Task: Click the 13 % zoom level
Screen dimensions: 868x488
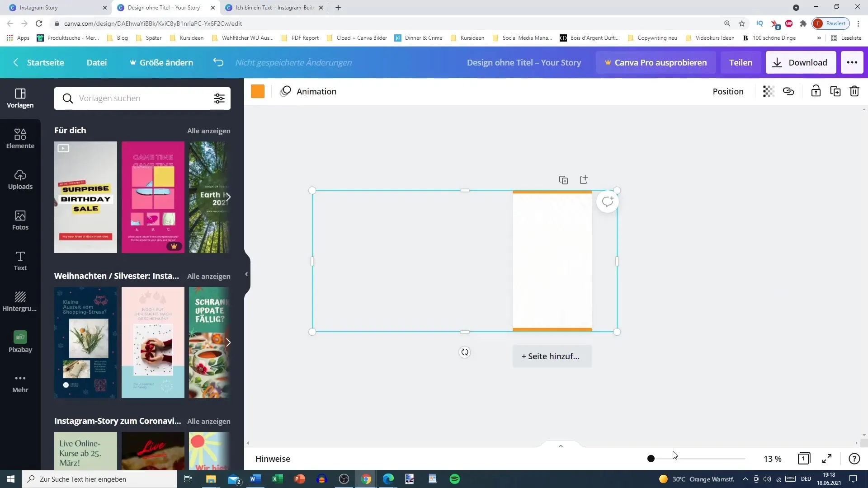Action: 773,459
